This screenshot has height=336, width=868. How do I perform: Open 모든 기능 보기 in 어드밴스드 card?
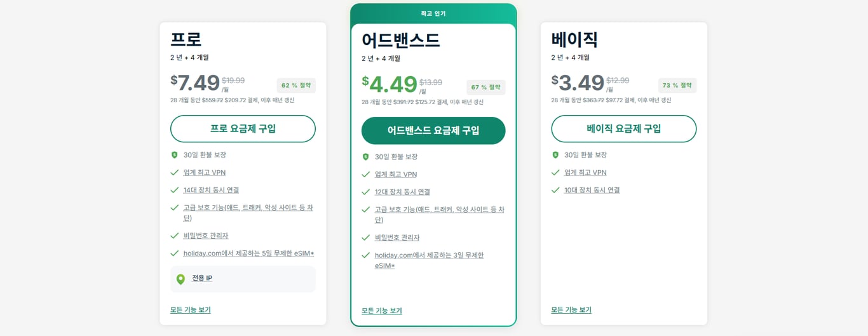pyautogui.click(x=382, y=311)
